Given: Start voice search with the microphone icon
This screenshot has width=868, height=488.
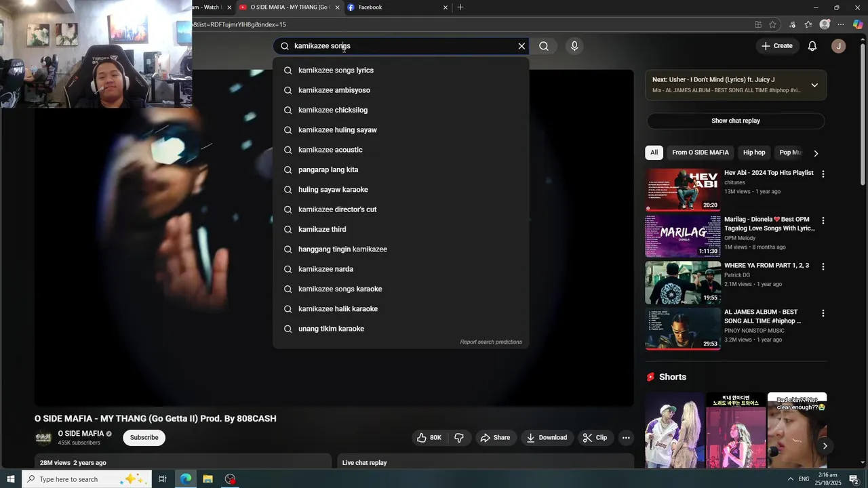Looking at the screenshot, I should click(x=574, y=46).
